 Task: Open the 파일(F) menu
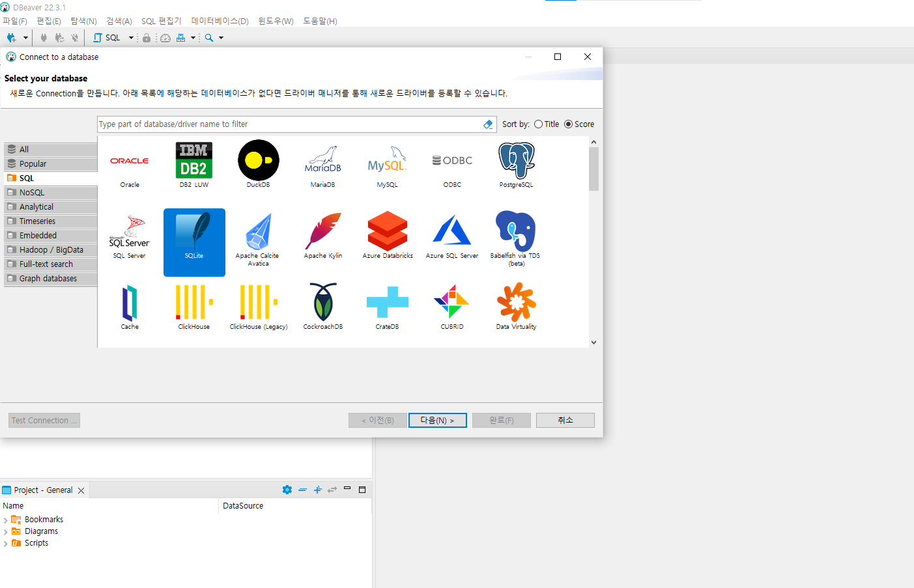(x=15, y=21)
